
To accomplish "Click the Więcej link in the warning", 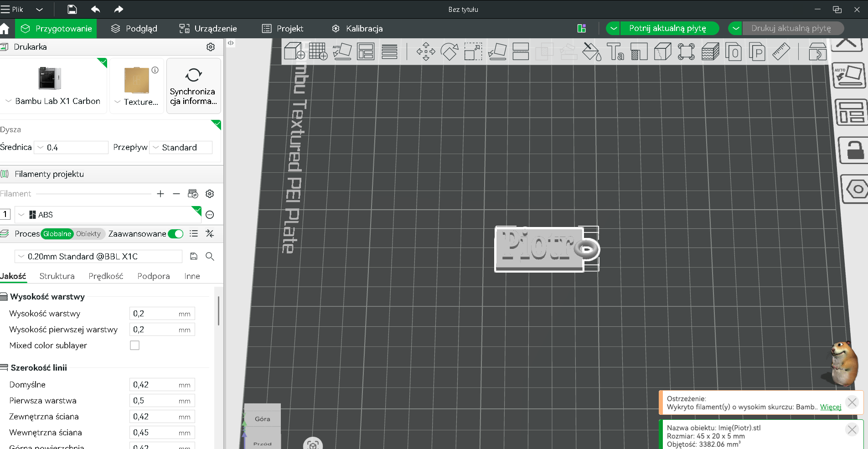I will coord(831,407).
